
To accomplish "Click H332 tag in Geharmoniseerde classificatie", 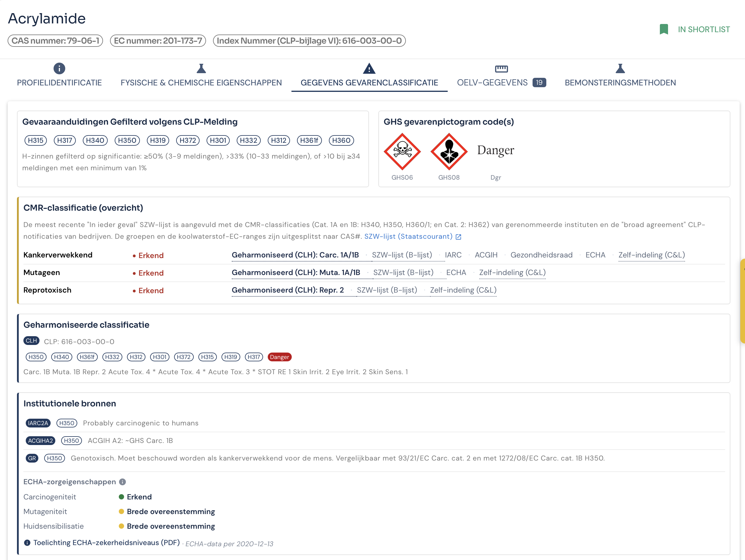I will (112, 357).
